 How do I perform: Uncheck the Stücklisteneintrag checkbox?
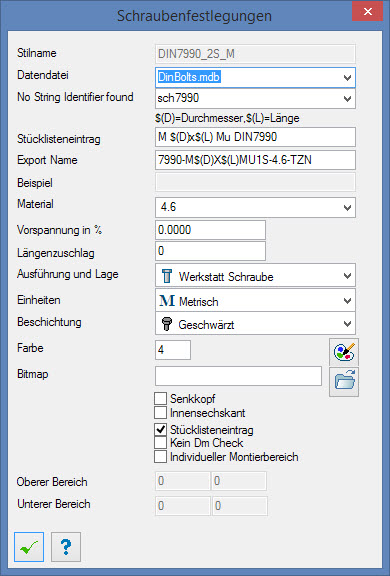pyautogui.click(x=160, y=429)
